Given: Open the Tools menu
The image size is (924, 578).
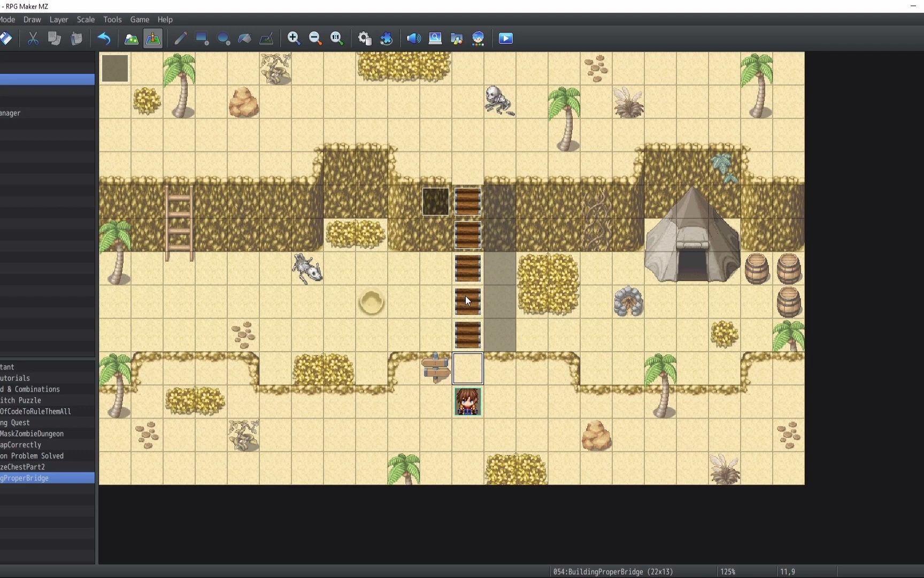Looking at the screenshot, I should tap(112, 19).
